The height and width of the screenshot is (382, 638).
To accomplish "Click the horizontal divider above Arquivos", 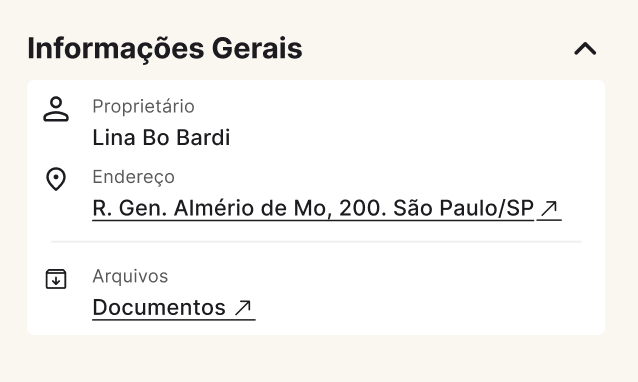I will [316, 242].
